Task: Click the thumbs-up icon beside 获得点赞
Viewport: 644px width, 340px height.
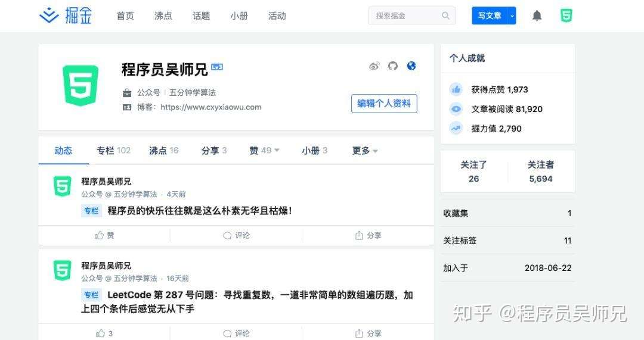Action: click(456, 89)
